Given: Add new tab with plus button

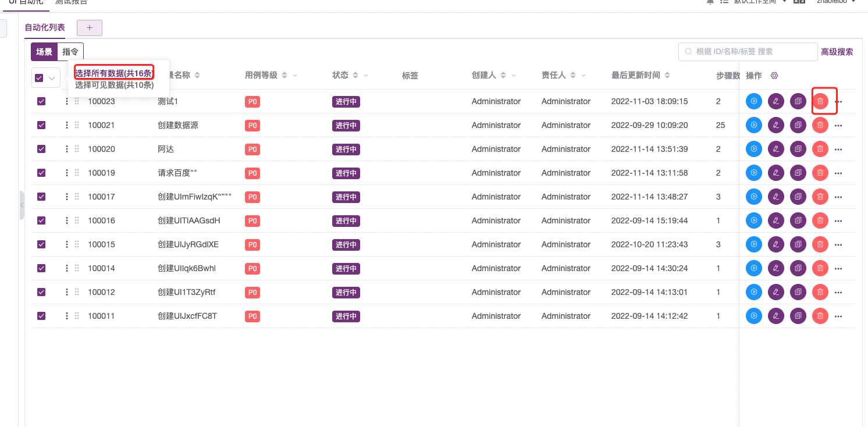Looking at the screenshot, I should 90,27.
